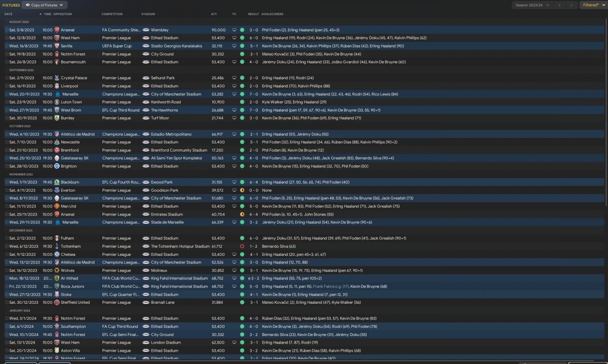
Task: Open the Filtered dropdown
Action: point(593,5)
